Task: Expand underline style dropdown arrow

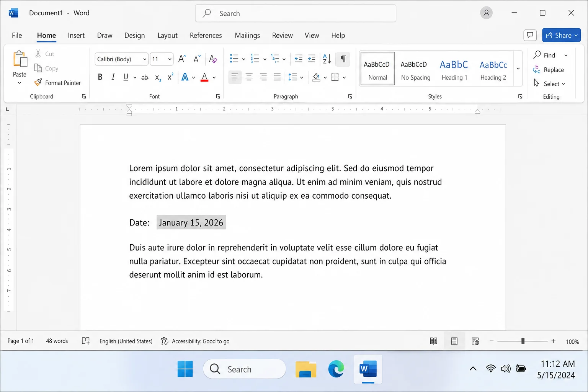Action: pos(135,78)
